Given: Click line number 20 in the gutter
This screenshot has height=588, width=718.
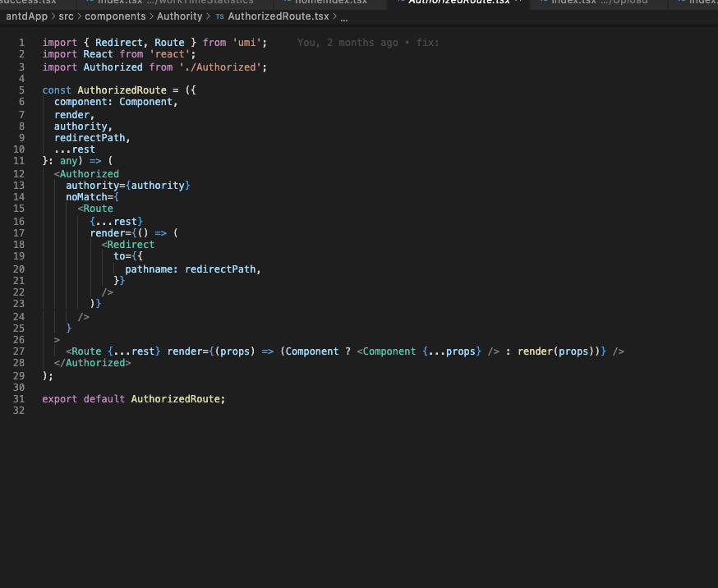Looking at the screenshot, I should 19,269.
